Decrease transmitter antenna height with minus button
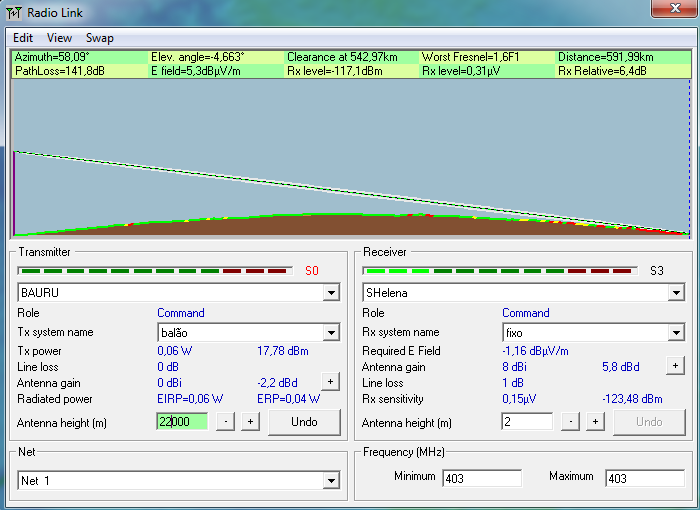The height and width of the screenshot is (510, 700). (x=226, y=422)
